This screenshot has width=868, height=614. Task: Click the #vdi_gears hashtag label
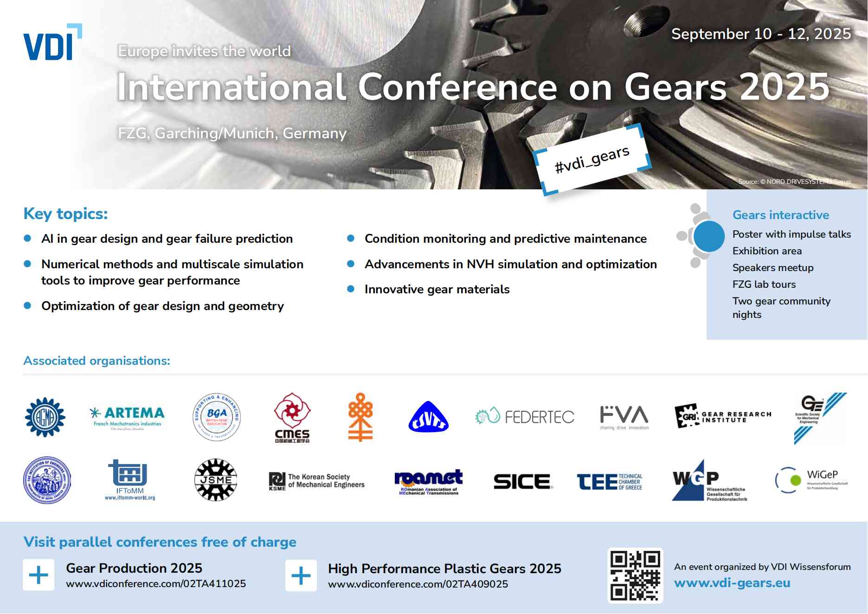592,159
